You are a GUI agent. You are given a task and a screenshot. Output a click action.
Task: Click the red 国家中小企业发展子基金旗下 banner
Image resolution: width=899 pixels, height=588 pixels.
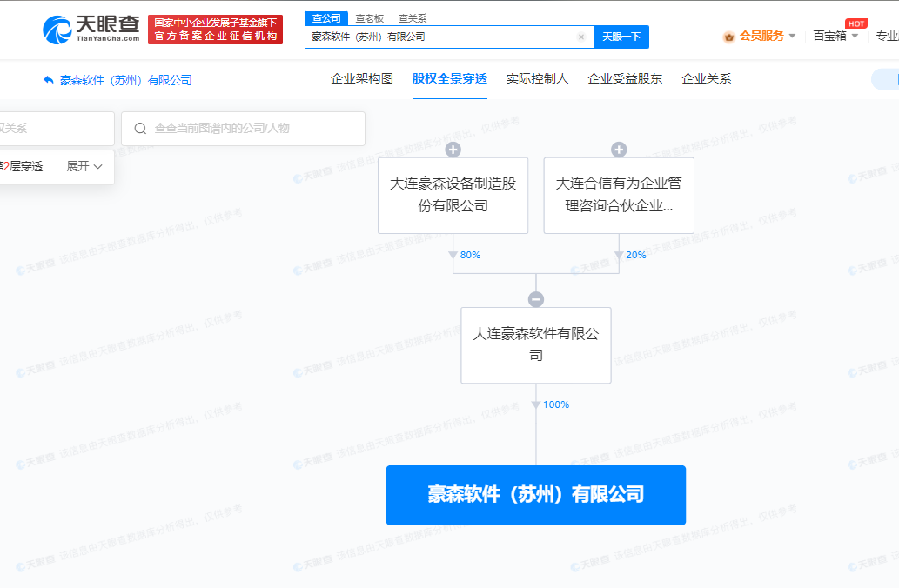click(x=216, y=30)
